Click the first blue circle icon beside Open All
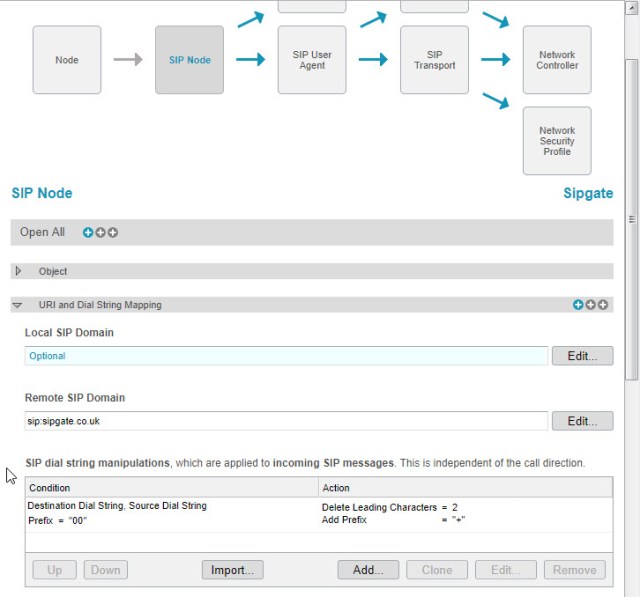 click(88, 233)
